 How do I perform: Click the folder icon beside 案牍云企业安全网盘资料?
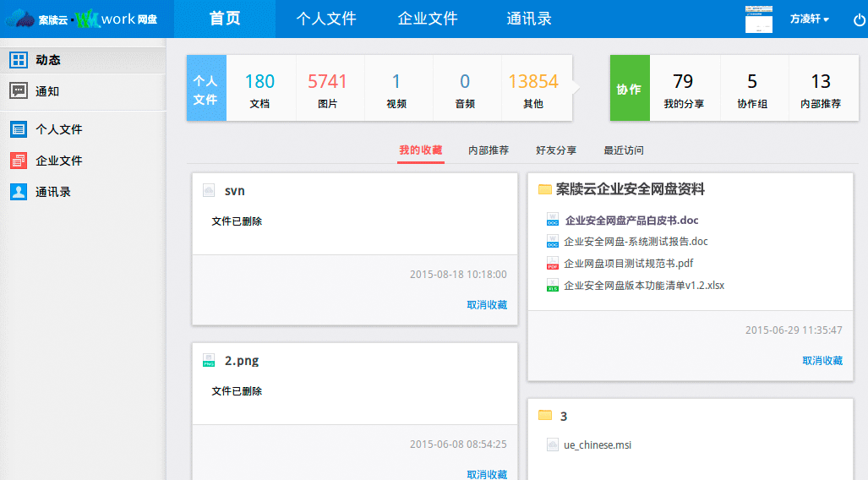pyautogui.click(x=545, y=189)
